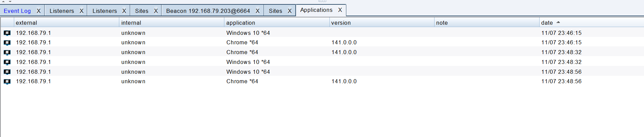This screenshot has width=644, height=137.
Task: Click date 11/07 23:48:56 in the Chrome row
Action: [x=562, y=81]
